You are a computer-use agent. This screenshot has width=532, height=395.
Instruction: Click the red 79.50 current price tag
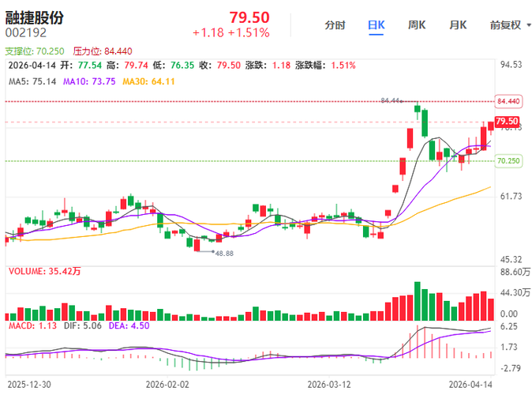click(507, 122)
